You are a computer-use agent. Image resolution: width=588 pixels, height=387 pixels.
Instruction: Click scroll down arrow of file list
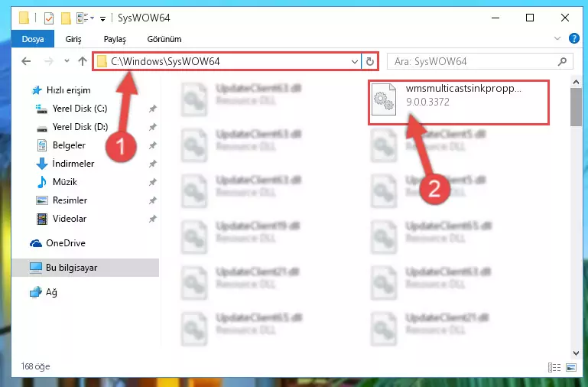click(576, 353)
